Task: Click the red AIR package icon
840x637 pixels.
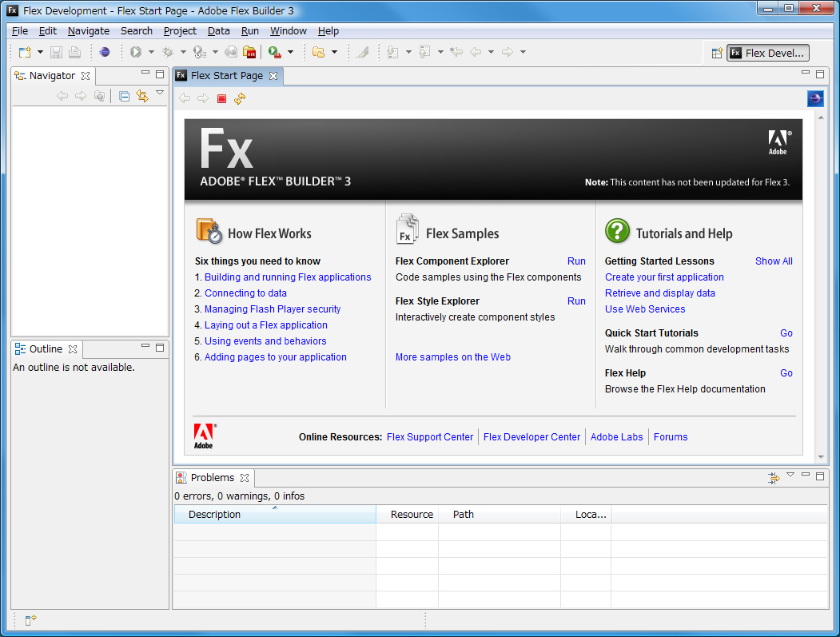Action: click(x=249, y=52)
